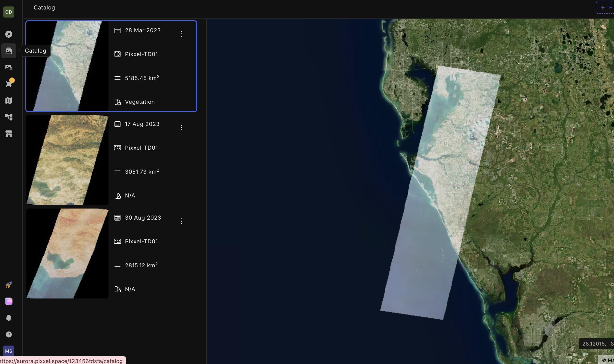Open notifications bell

click(9, 318)
